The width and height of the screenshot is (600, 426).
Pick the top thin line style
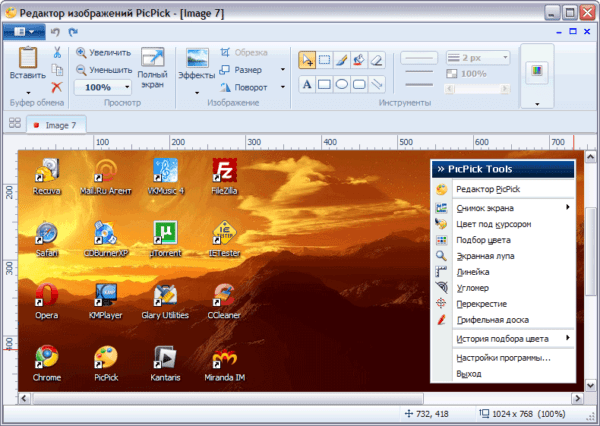[419, 58]
